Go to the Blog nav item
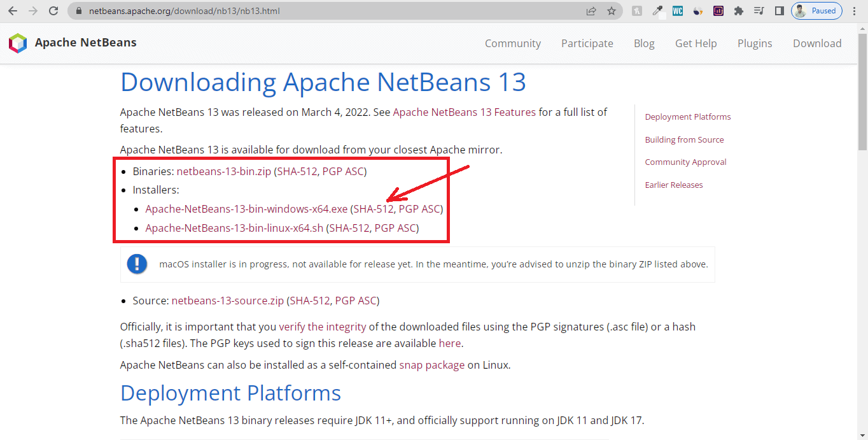The width and height of the screenshot is (868, 440). click(x=644, y=43)
